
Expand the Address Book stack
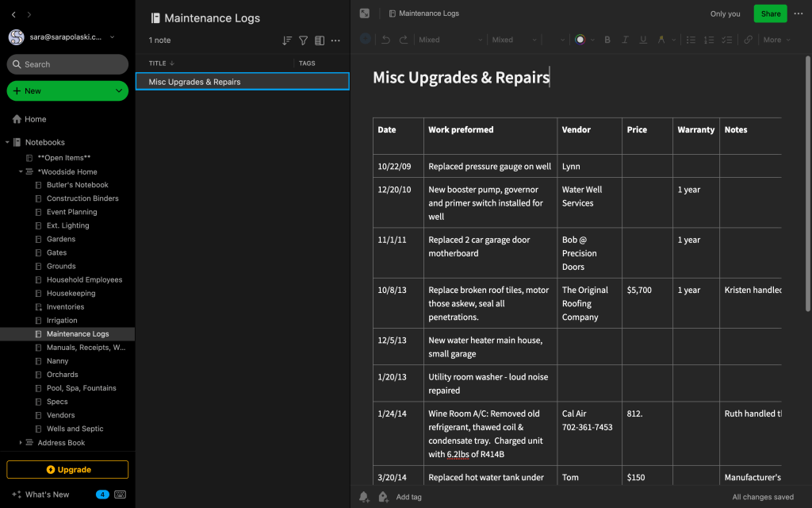click(x=21, y=443)
